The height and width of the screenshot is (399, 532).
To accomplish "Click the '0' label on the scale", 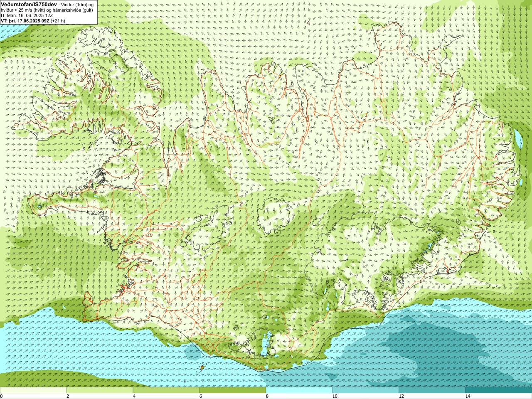I will coord(2,396).
